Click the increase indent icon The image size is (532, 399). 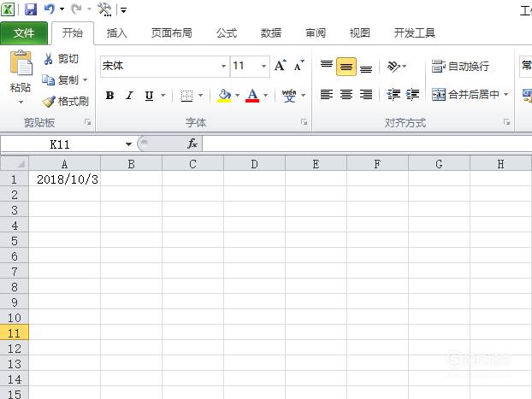click(x=412, y=94)
